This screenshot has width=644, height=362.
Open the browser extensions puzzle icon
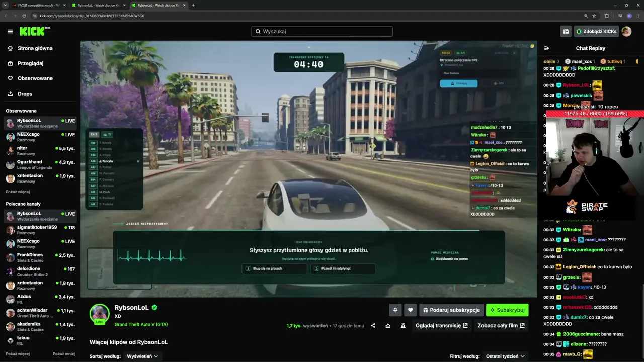(x=607, y=16)
